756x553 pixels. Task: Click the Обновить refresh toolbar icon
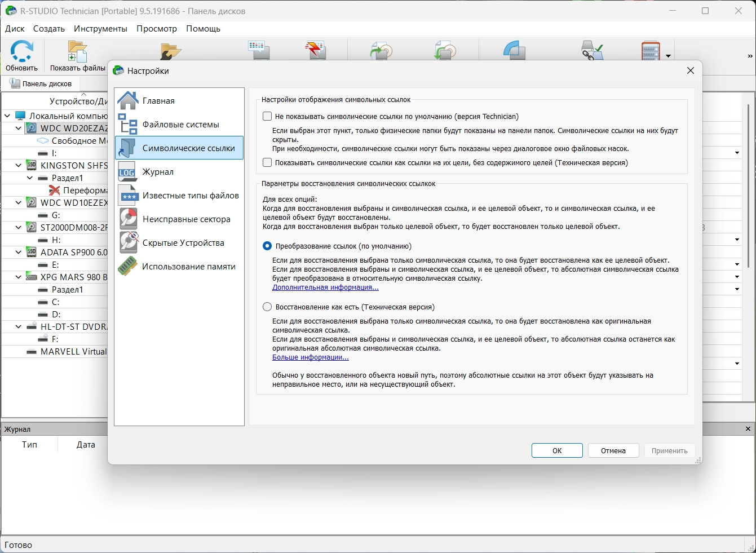(22, 56)
